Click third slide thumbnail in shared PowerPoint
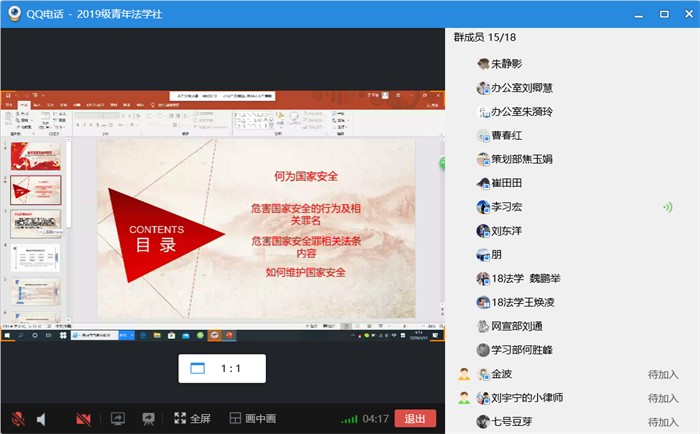This screenshot has width=700, height=434. (36, 224)
